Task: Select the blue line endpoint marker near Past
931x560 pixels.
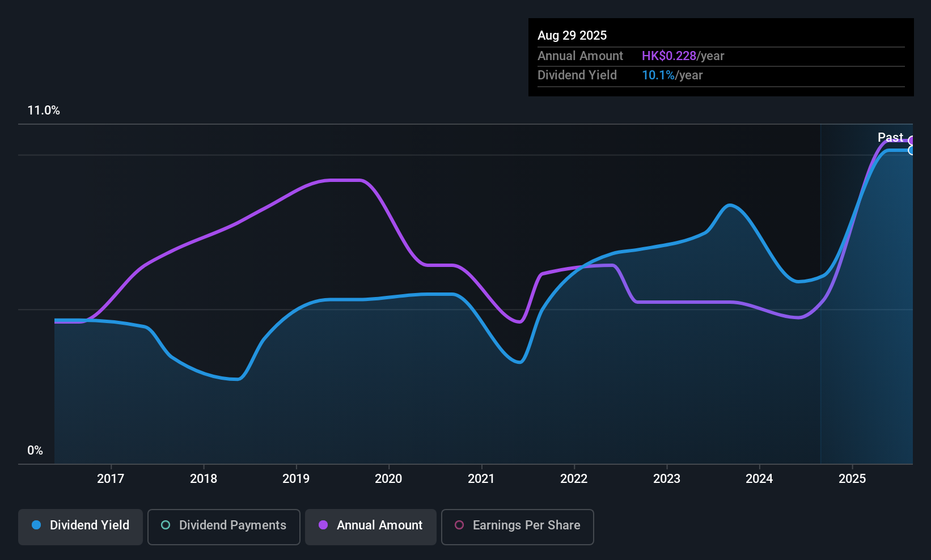Action: pos(912,151)
